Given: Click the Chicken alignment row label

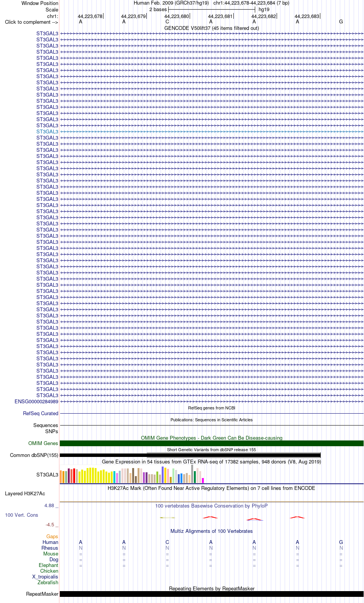Looking at the screenshot, I should tap(49, 571).
